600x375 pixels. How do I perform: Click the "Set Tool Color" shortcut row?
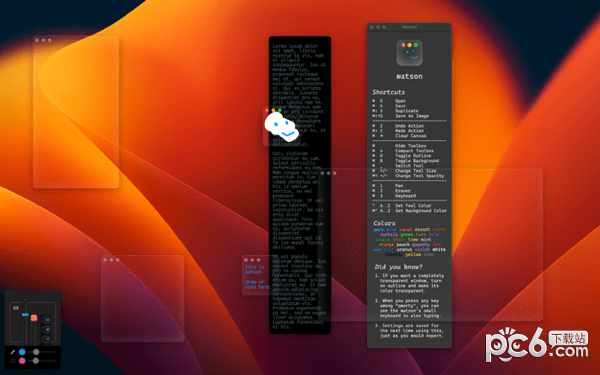pos(402,205)
